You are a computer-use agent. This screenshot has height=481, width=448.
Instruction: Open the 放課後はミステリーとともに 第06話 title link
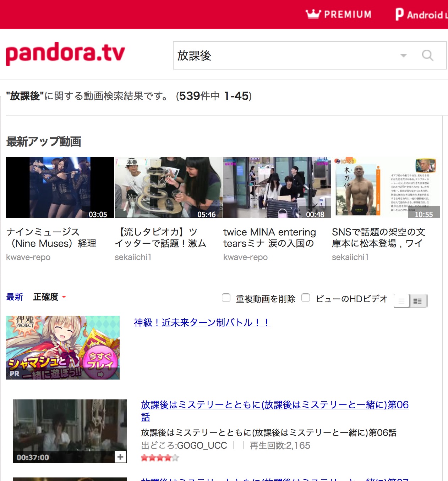(x=275, y=411)
